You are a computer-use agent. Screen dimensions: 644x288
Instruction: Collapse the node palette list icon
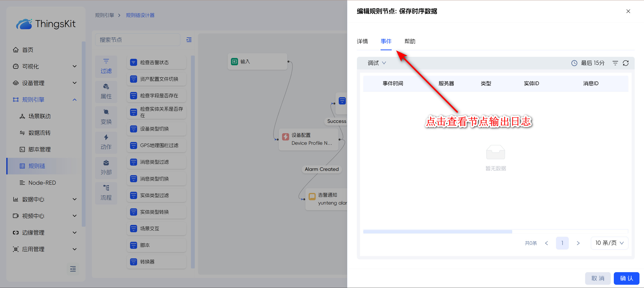(189, 40)
